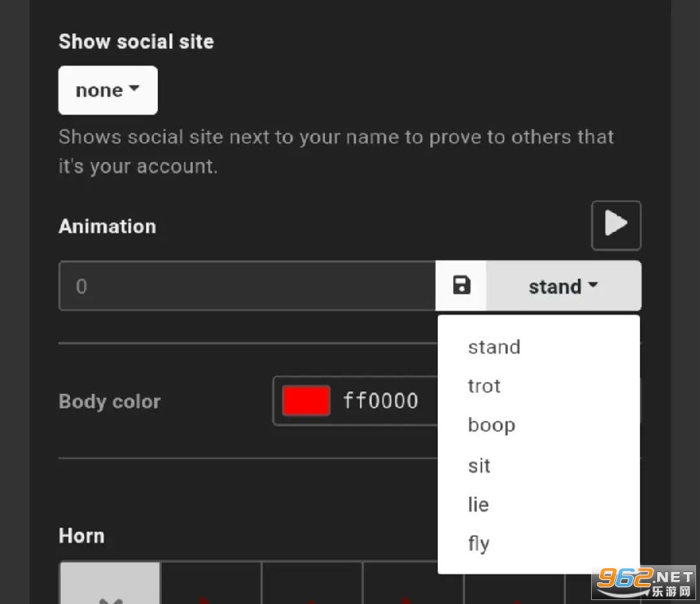Click the ff0000 body color hex field

click(x=381, y=401)
